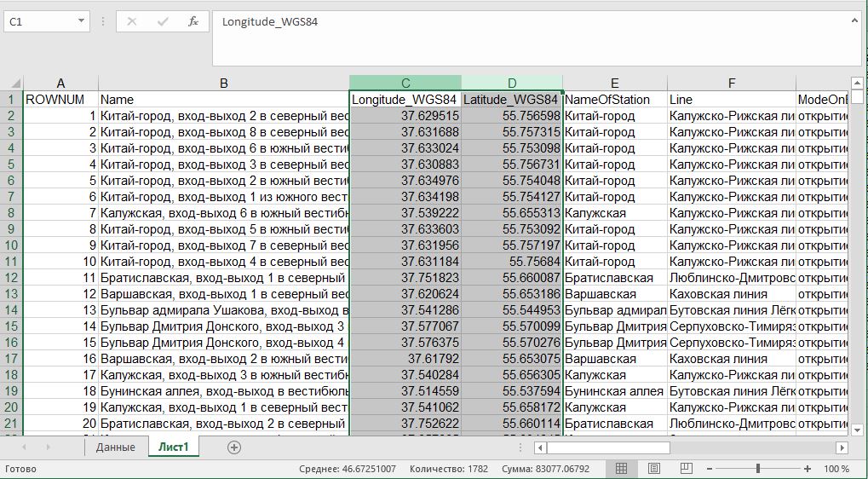This screenshot has width=868, height=479.
Task: Open the Name Box dropdown arrow
Action: pos(81,21)
